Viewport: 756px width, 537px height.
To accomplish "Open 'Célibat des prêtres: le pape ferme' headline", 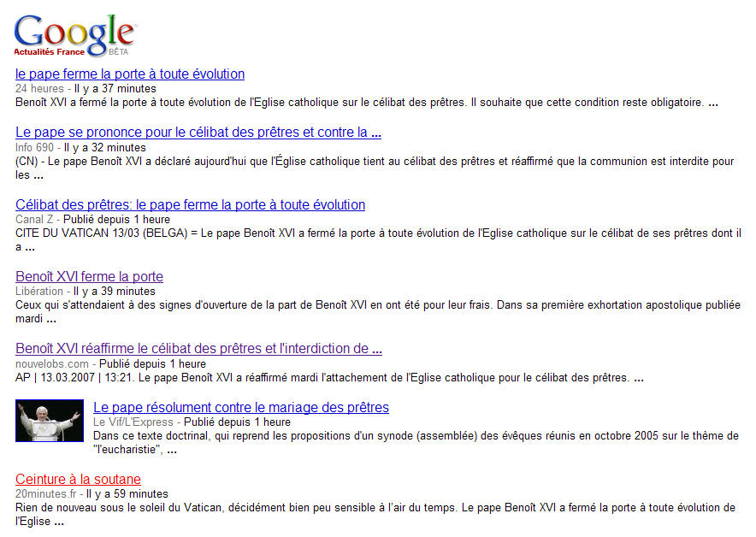I will [x=190, y=205].
